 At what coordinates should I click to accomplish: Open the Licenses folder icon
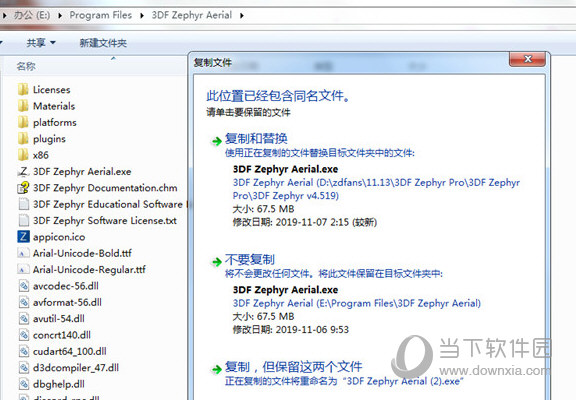(x=23, y=90)
